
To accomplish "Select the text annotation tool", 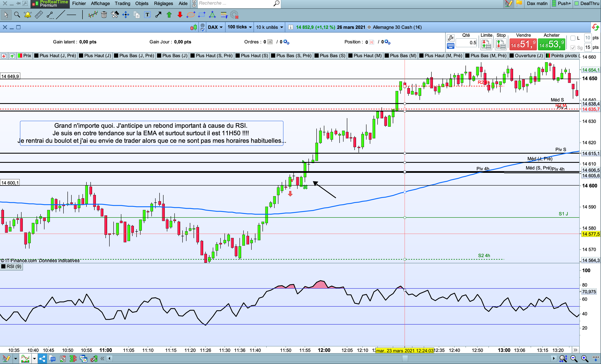I will (147, 15).
